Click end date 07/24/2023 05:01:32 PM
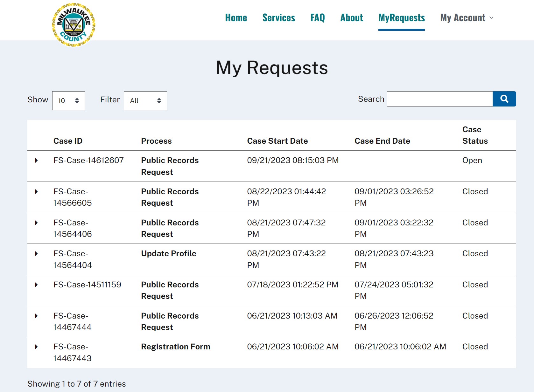Viewport: 534px width, 392px height. tap(394, 290)
